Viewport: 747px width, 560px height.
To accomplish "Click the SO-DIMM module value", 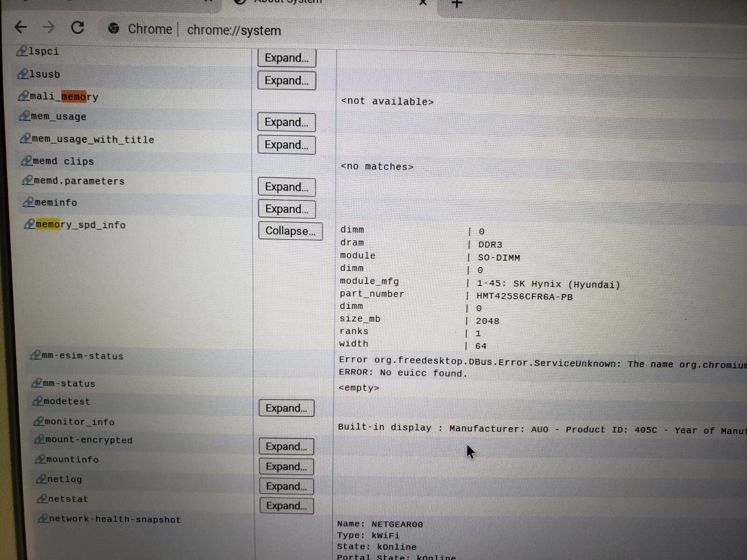I will pyautogui.click(x=499, y=258).
